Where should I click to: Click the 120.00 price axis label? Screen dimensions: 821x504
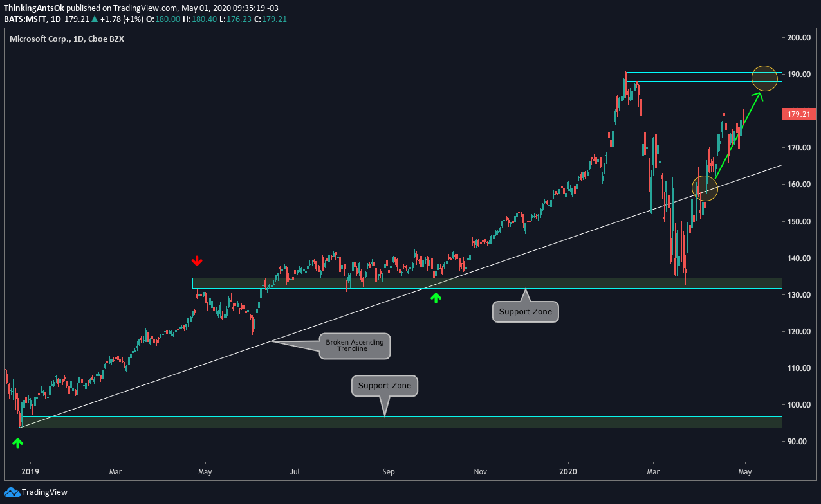798,332
